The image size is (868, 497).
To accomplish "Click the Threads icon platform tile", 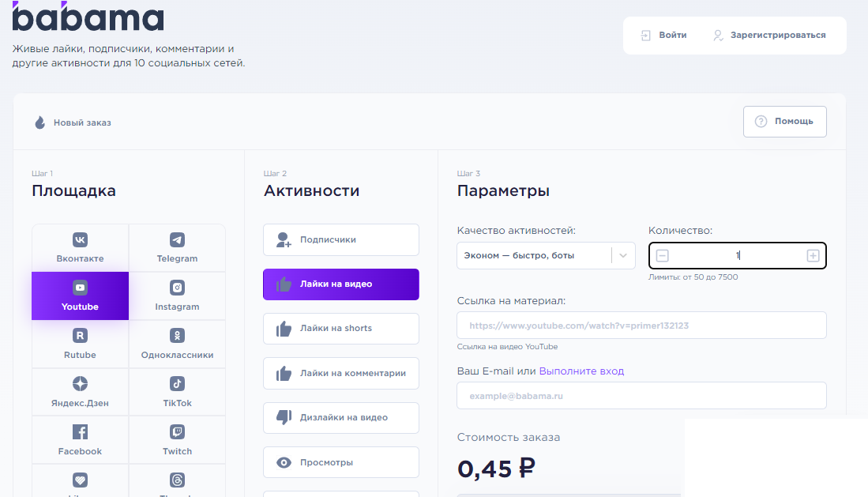I will pos(177,480).
